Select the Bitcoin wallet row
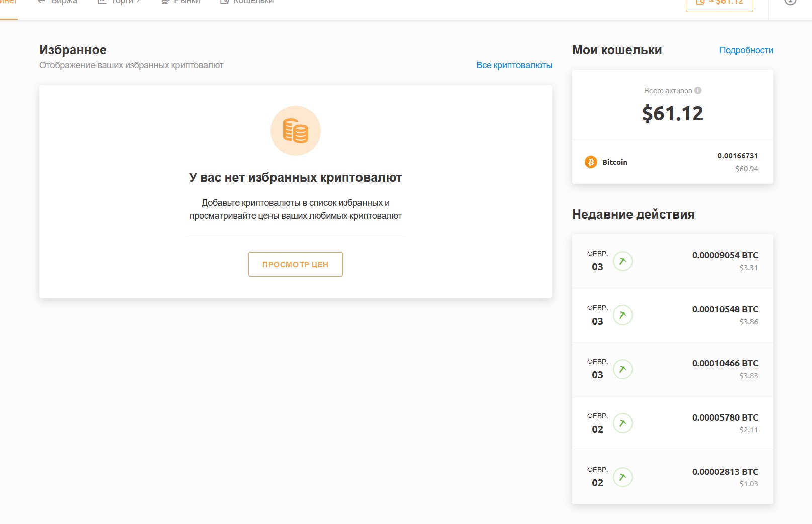This screenshot has height=524, width=812. (672, 162)
